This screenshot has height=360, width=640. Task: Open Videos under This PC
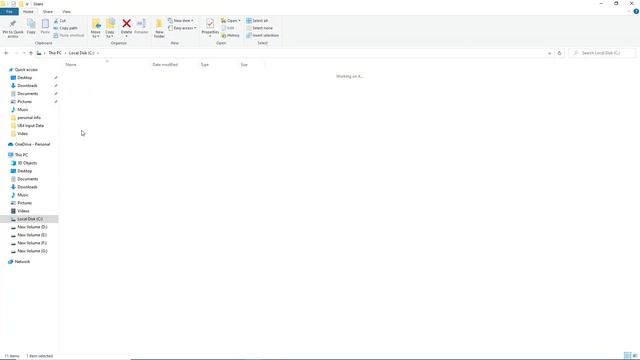coord(23,211)
